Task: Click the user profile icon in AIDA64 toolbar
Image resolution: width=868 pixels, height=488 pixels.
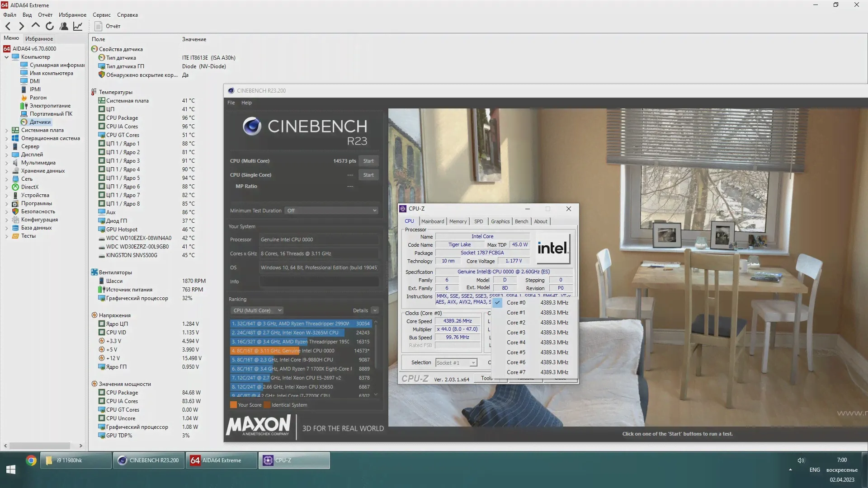Action: coord(64,26)
